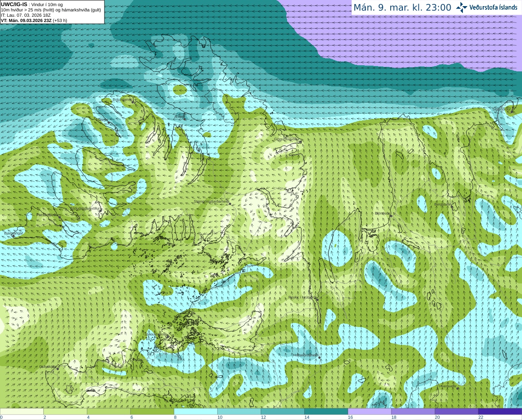Click the Flateyri station label

102,120
